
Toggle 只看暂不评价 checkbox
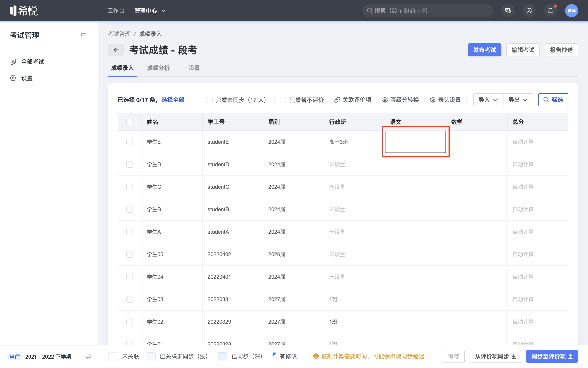[283, 100]
